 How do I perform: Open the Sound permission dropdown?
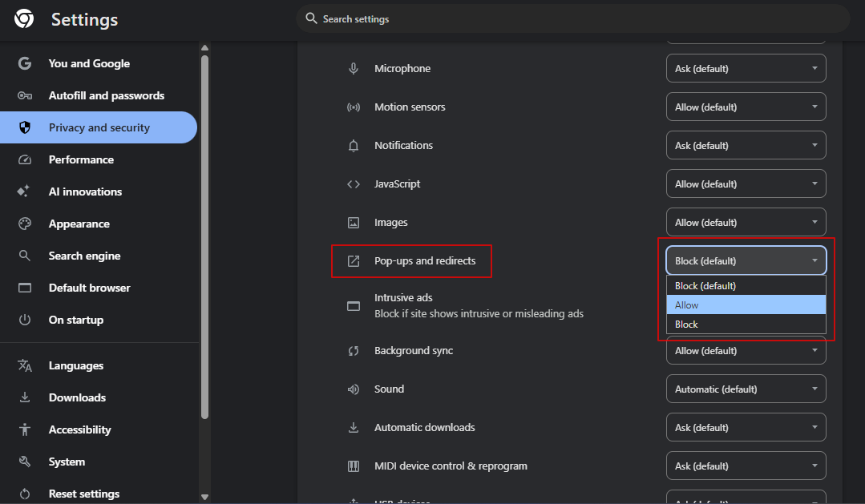(746, 389)
